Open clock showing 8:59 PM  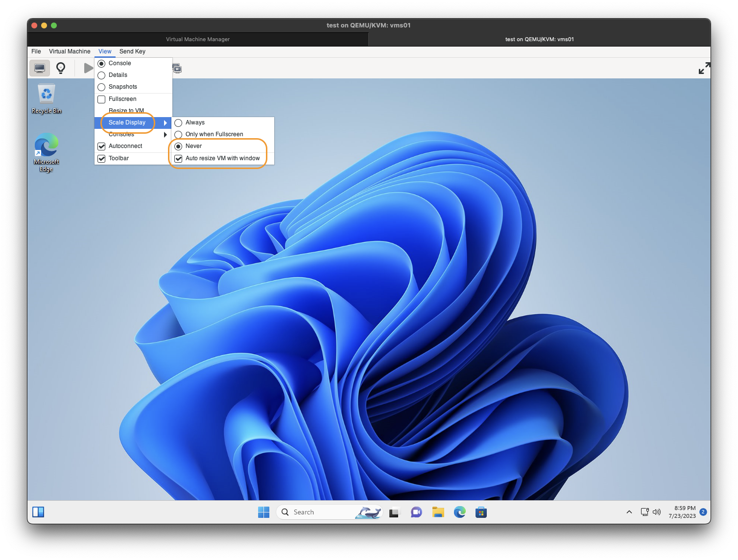click(x=682, y=512)
